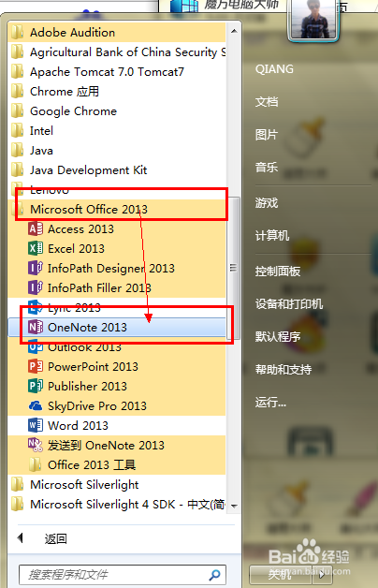Click the 搜索程序和文件 search box

123,575
